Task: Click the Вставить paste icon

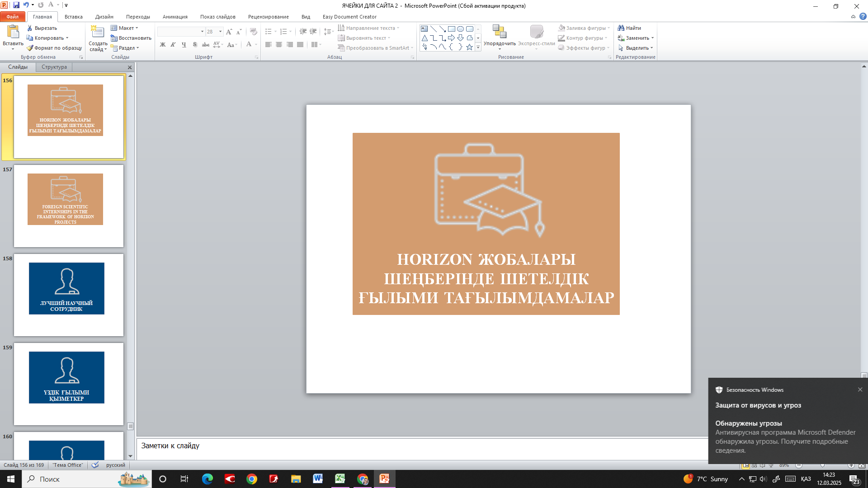Action: [13, 32]
